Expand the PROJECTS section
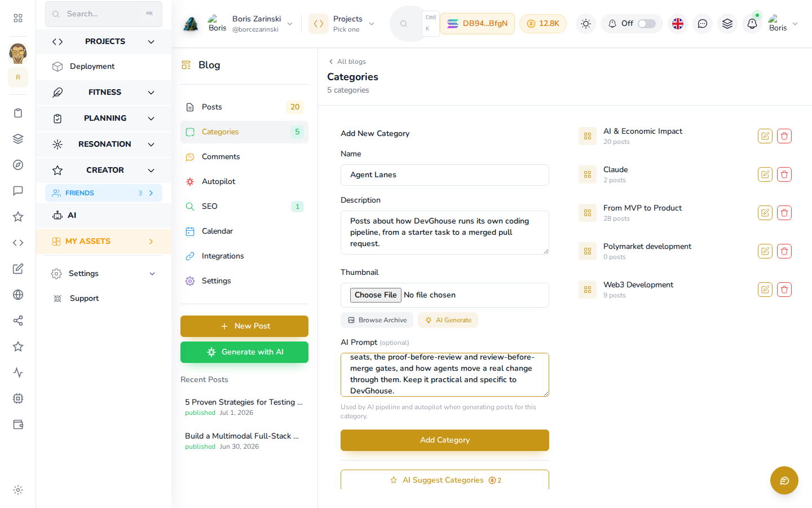 point(104,42)
